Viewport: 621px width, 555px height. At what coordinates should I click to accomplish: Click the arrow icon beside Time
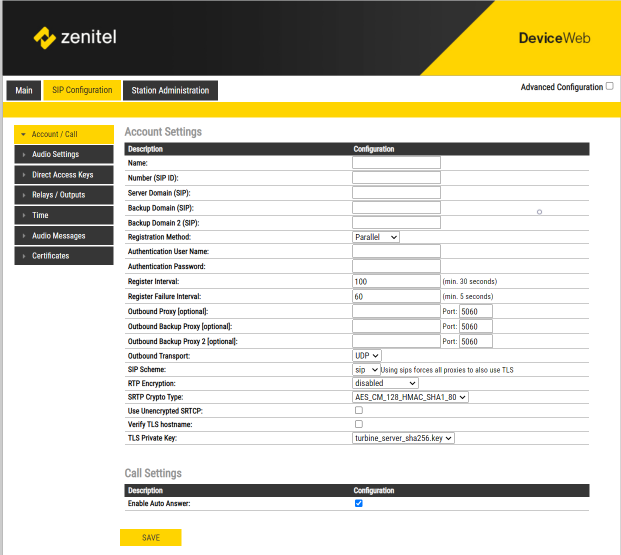[23, 215]
